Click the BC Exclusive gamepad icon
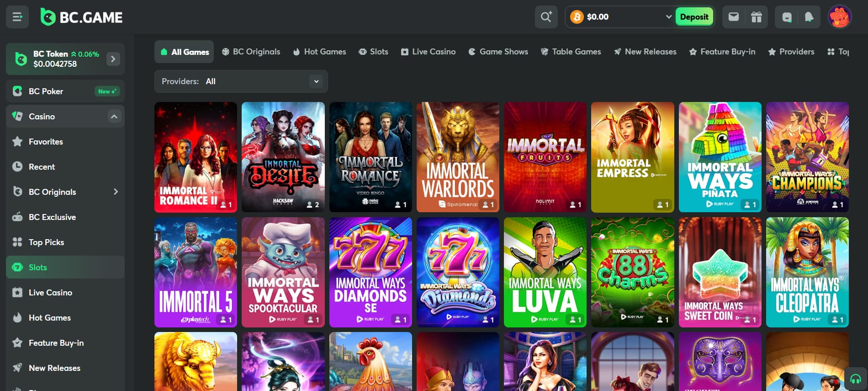The height and width of the screenshot is (391, 868). point(17,217)
